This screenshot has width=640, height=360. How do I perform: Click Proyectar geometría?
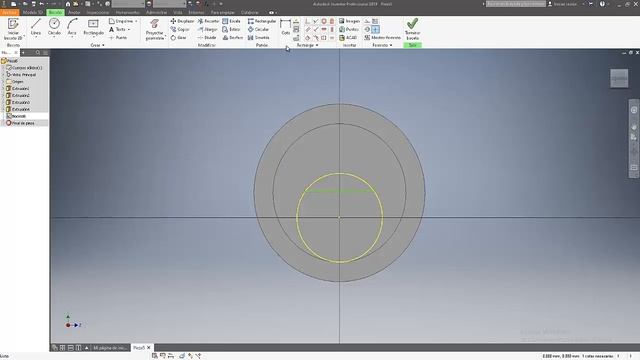point(155,29)
